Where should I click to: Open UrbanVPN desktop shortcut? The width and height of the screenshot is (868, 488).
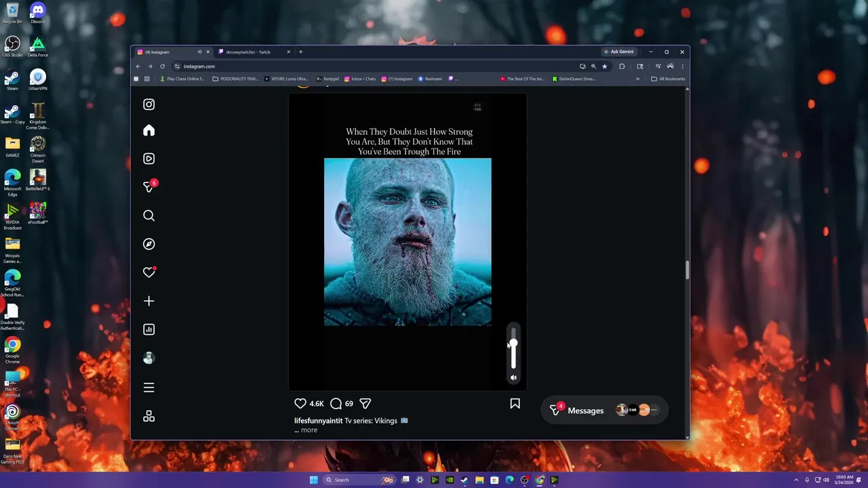(x=37, y=80)
